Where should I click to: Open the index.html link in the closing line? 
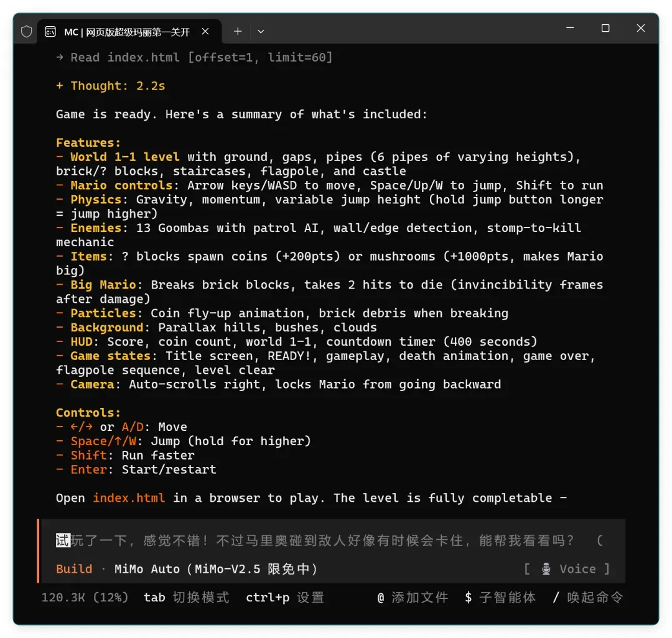point(129,498)
